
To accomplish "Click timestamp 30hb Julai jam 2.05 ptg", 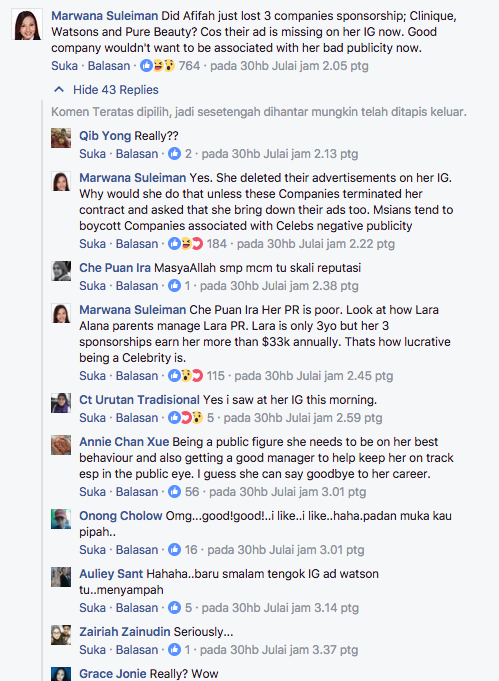I will 289,66.
